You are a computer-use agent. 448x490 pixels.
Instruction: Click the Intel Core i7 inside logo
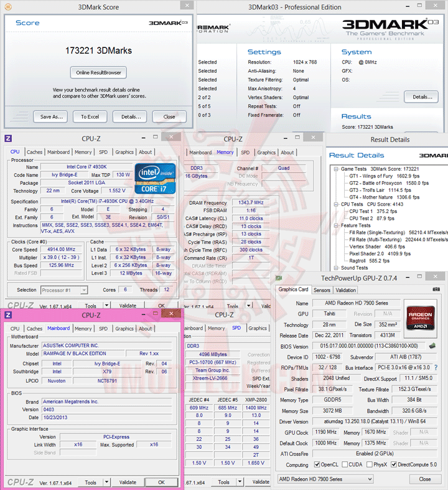coord(155,179)
